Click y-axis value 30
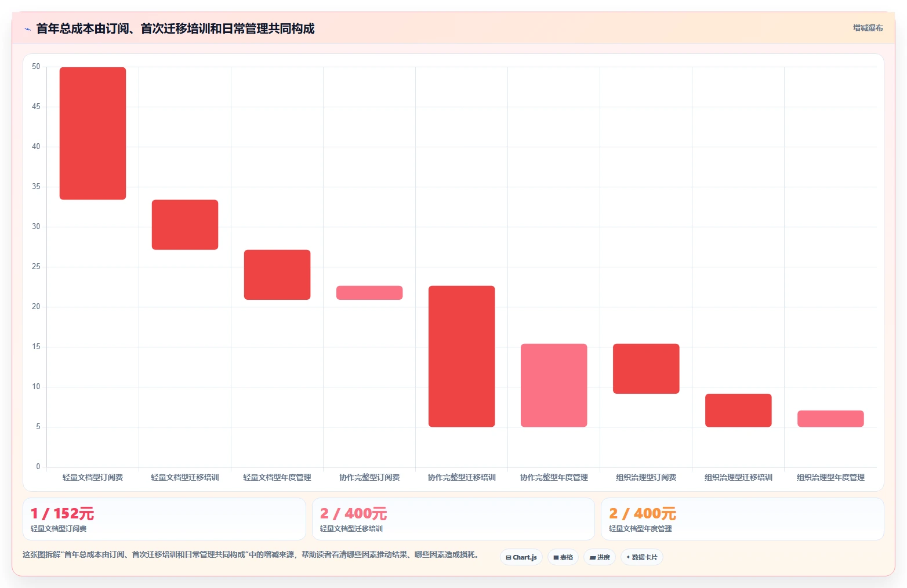Viewport: 907px width, 588px height. pos(36,227)
